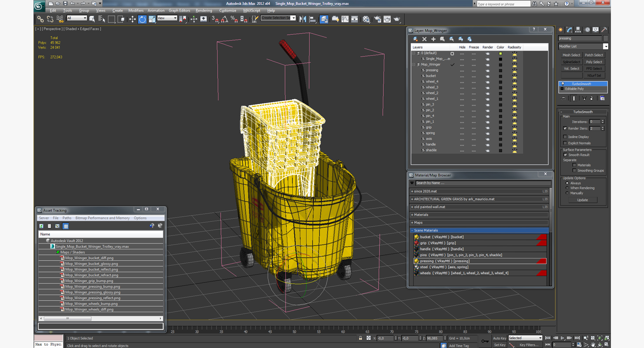The height and width of the screenshot is (348, 644).
Task: Open selection filter 'All' dropdown
Action: pos(77,18)
